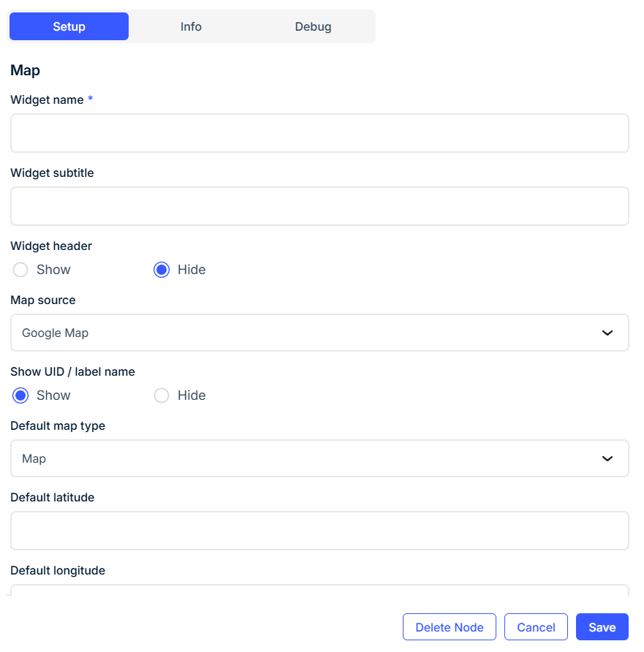Screen dimensions: 644x652
Task: Click the Default map type chevron icon
Action: click(607, 458)
